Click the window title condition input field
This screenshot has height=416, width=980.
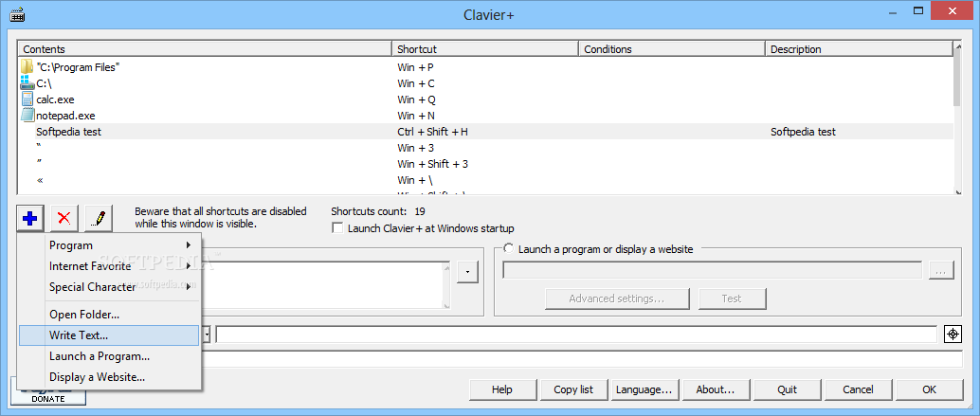coord(575,335)
